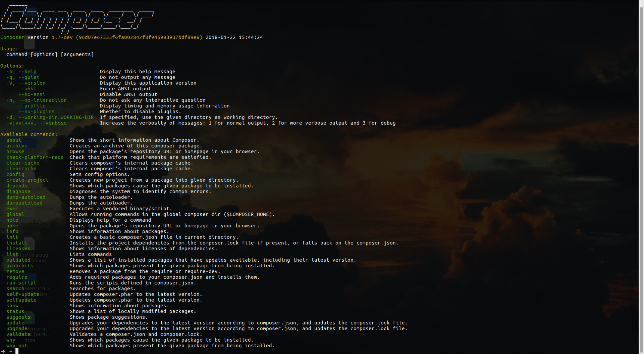
Task: Click the 'Sets config options.' description
Action: [x=100, y=174]
